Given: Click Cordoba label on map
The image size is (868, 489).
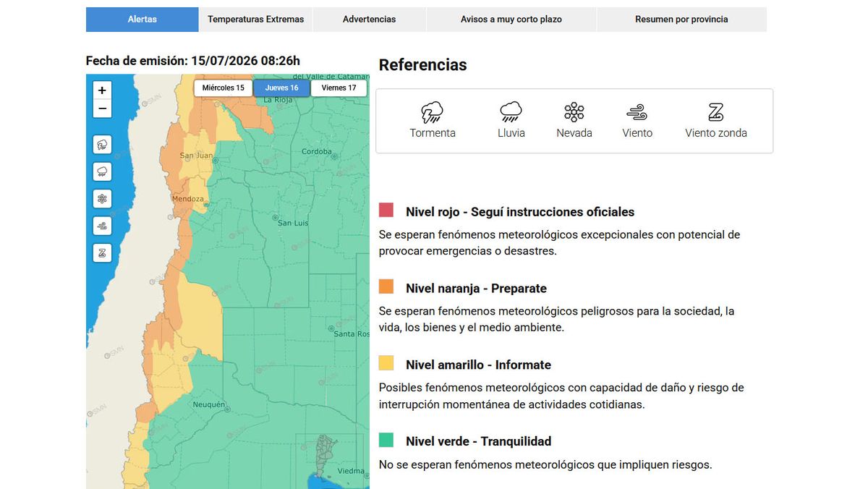Looking at the screenshot, I should coord(316,152).
